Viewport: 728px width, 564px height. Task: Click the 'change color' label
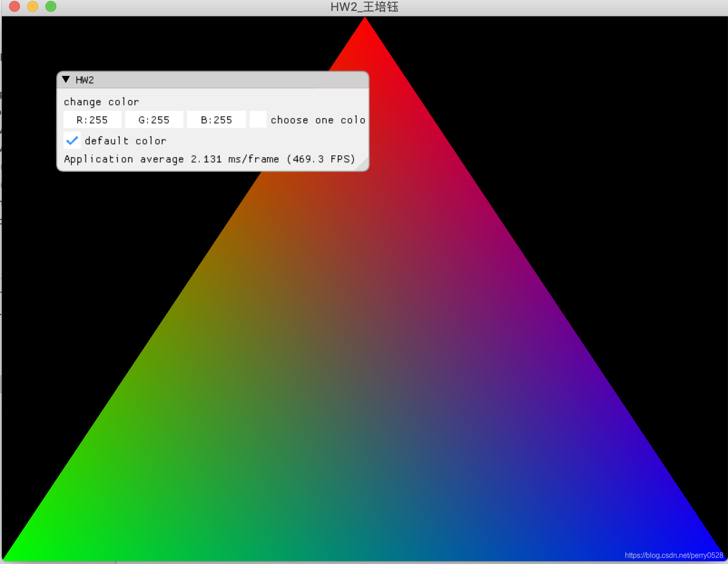click(x=102, y=102)
